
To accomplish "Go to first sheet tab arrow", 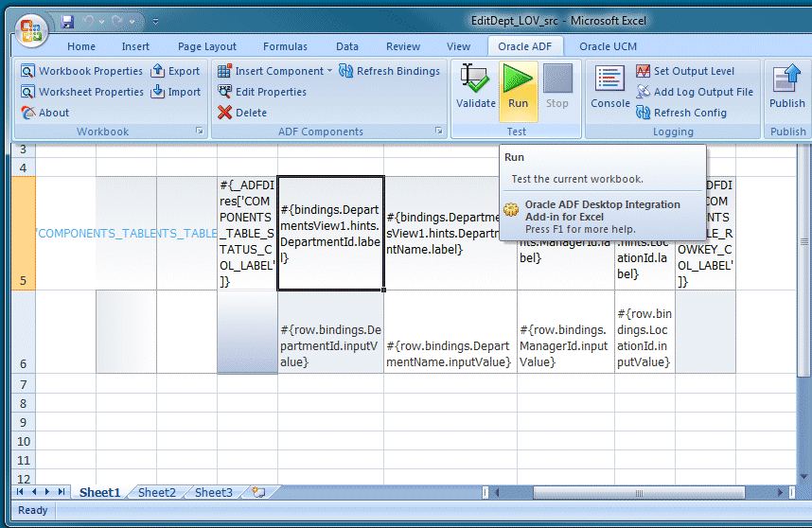I will [20, 492].
